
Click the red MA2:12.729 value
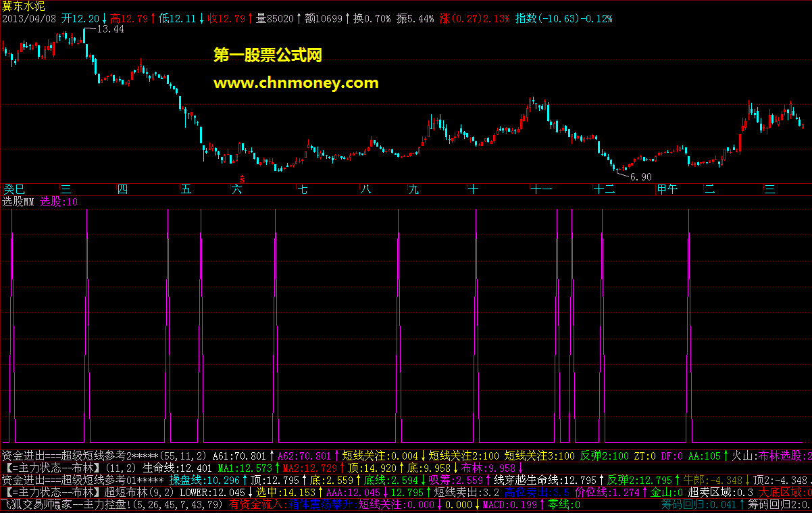click(x=309, y=468)
